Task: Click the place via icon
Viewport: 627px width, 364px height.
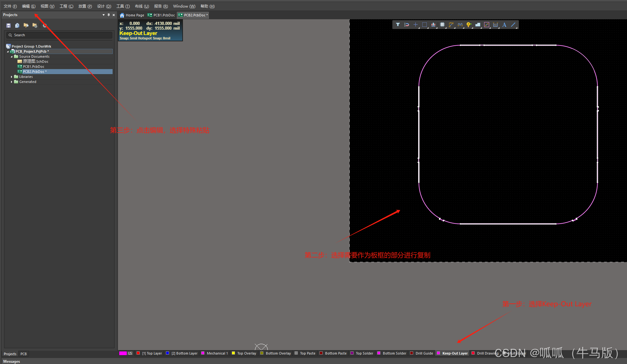Action: [469, 25]
